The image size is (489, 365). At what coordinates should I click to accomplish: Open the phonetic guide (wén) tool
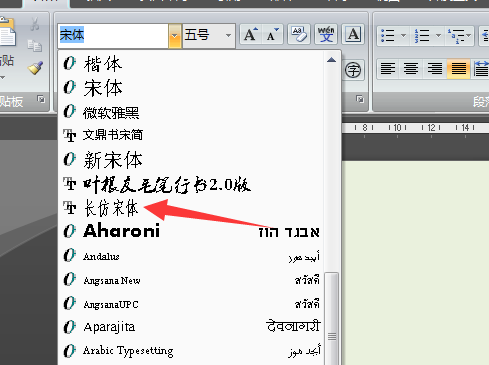click(x=326, y=34)
